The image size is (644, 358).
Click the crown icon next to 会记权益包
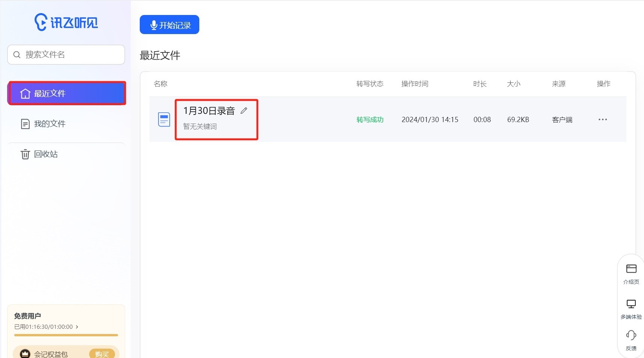tap(25, 354)
